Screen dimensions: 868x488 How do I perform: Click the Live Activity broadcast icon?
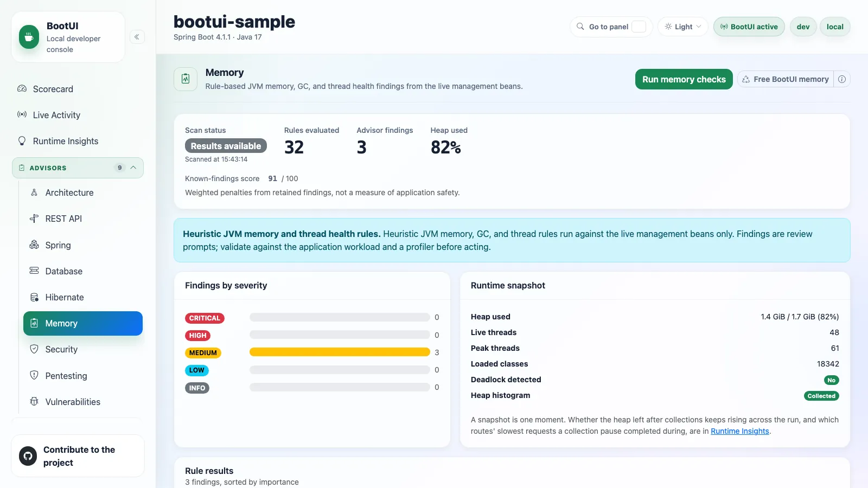coord(22,115)
